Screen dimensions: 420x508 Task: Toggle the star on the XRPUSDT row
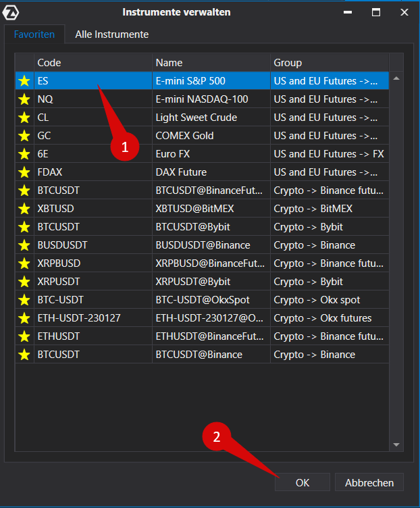[24, 282]
